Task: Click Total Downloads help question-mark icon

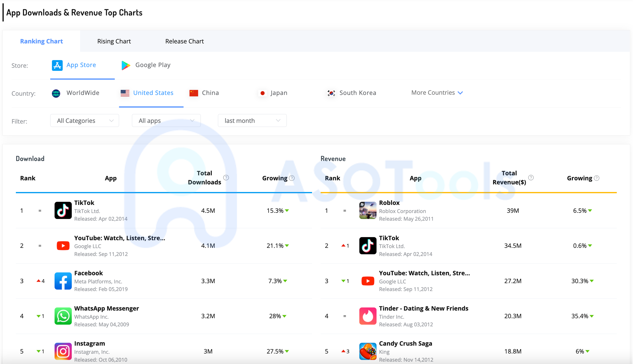Action: pyautogui.click(x=226, y=178)
